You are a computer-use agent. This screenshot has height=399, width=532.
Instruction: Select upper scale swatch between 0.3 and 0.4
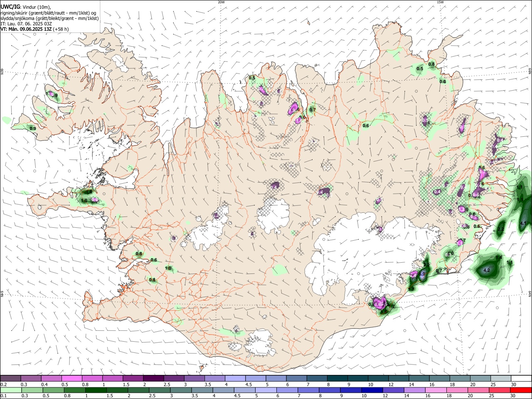[31, 378]
